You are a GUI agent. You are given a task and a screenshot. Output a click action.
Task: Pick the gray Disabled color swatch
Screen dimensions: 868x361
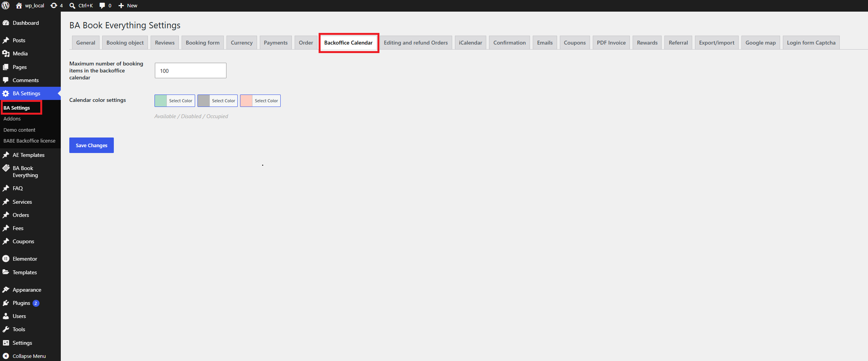[204, 101]
